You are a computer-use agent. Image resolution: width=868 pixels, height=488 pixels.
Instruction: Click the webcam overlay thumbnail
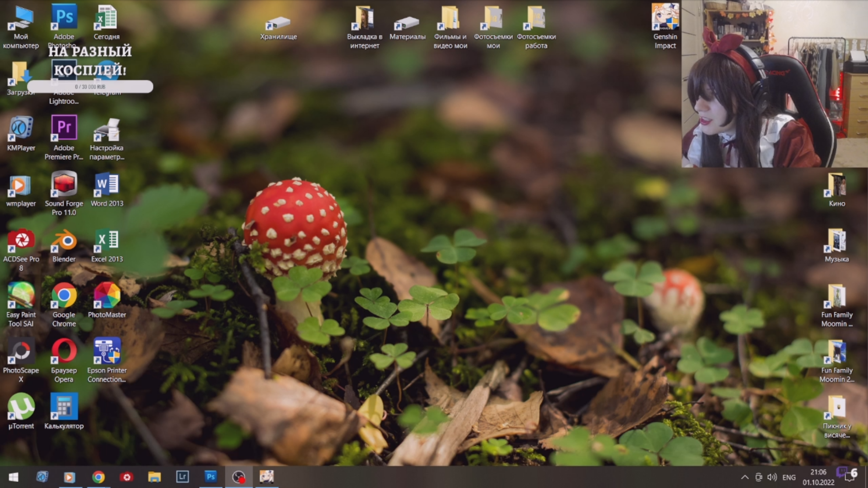[x=775, y=83]
